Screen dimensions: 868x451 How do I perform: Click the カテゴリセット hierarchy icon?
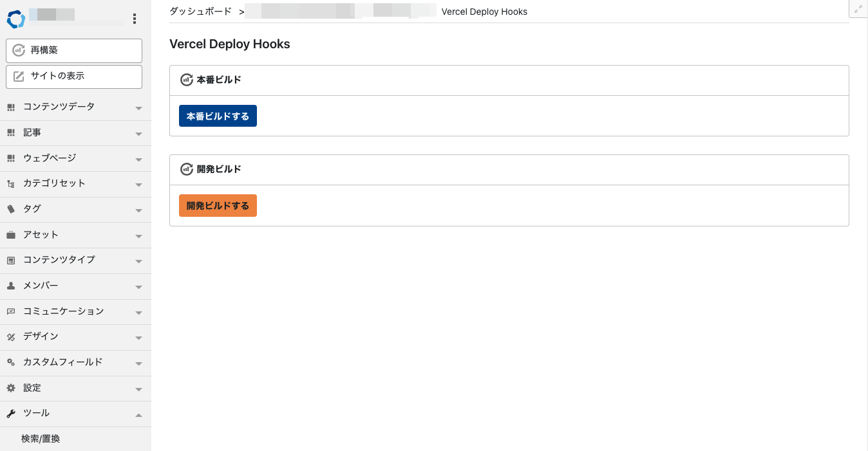11,183
